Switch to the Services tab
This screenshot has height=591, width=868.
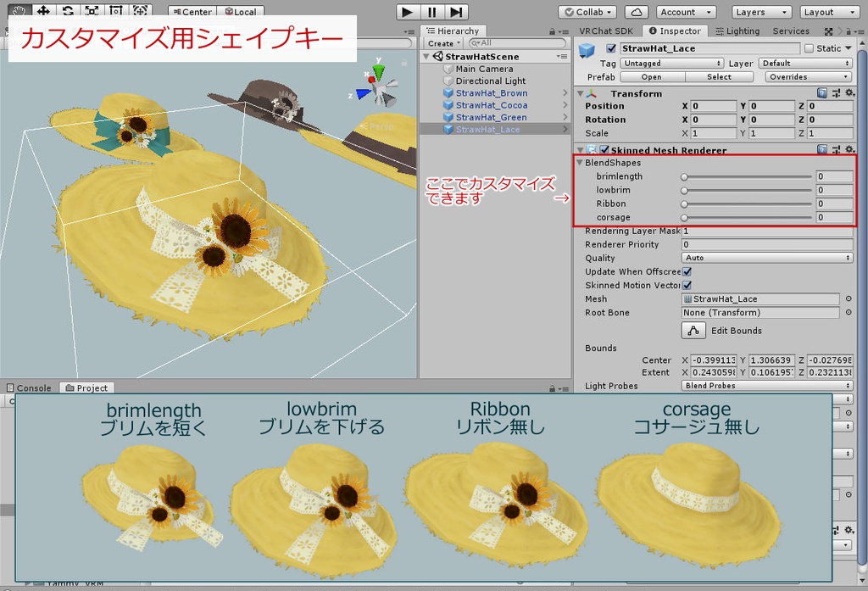pos(791,31)
